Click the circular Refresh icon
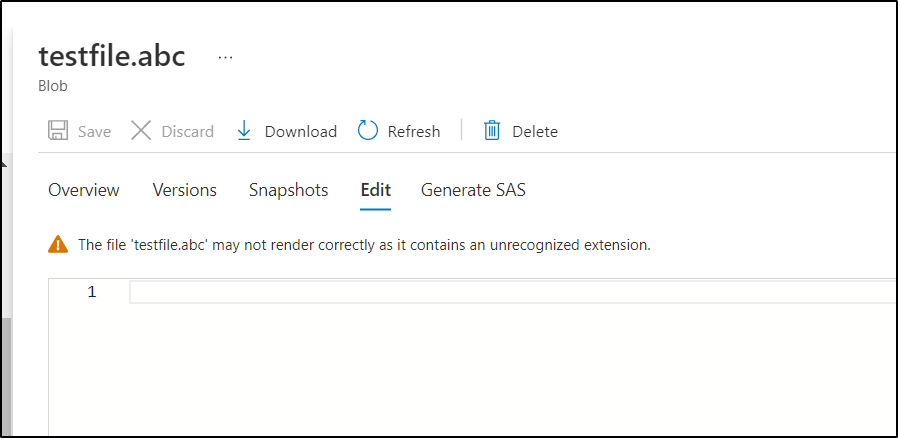This screenshot has width=898, height=438. [368, 131]
